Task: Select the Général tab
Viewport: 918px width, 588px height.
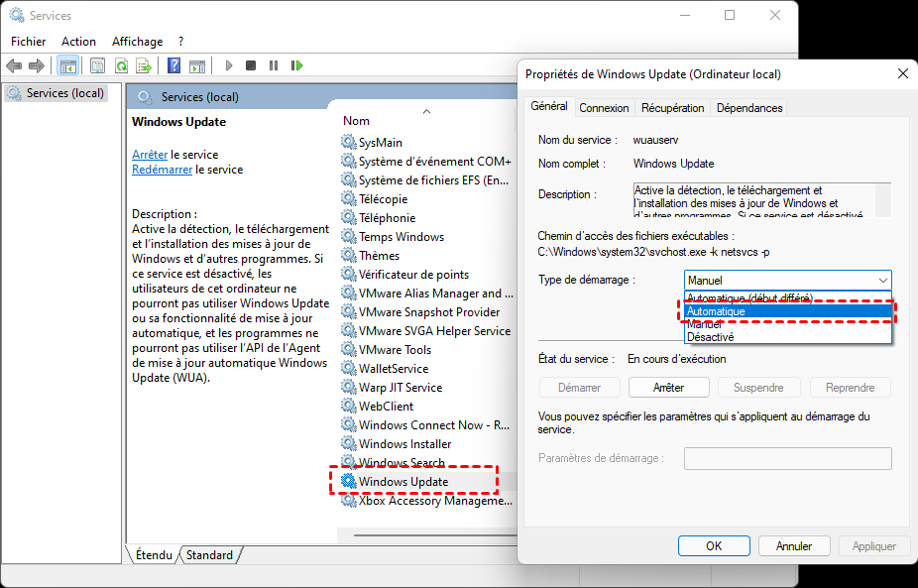Action: pos(549,106)
